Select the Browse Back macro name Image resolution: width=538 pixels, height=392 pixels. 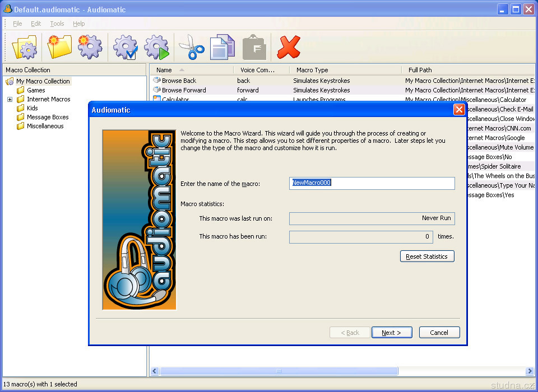pyautogui.click(x=179, y=81)
